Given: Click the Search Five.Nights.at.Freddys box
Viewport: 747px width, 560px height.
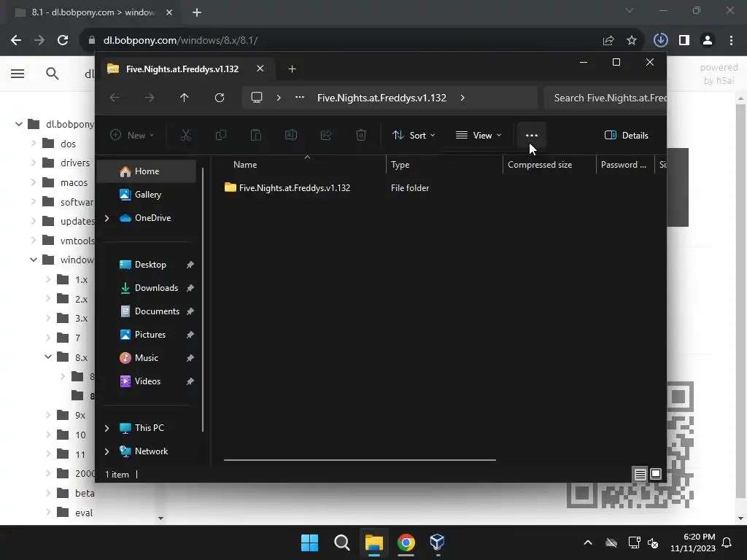Looking at the screenshot, I should [x=605, y=98].
